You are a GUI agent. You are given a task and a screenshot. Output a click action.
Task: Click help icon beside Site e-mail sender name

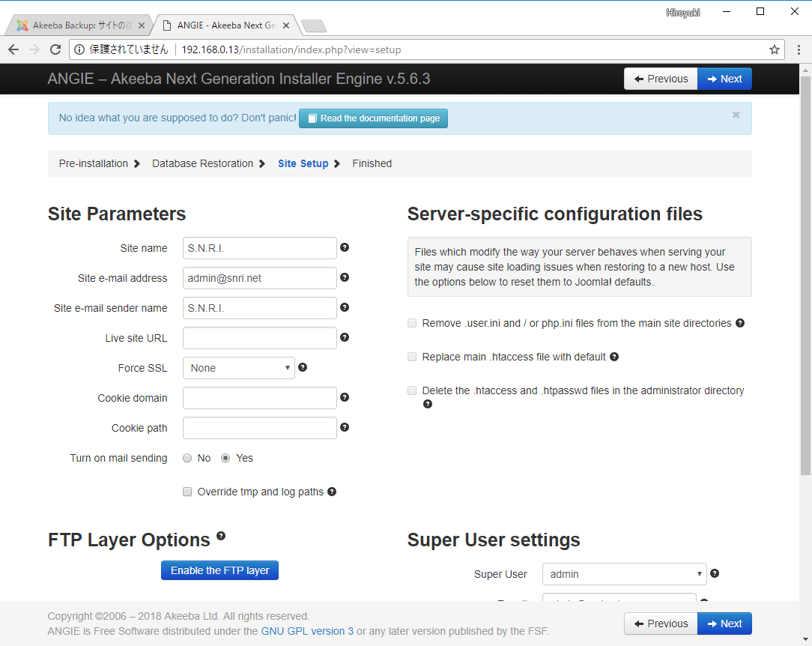click(345, 308)
